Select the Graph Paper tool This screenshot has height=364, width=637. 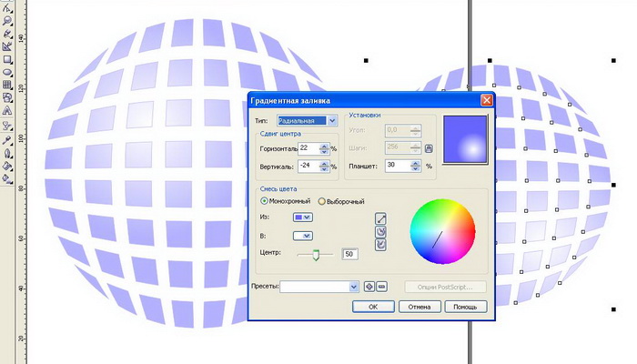pos(7,85)
